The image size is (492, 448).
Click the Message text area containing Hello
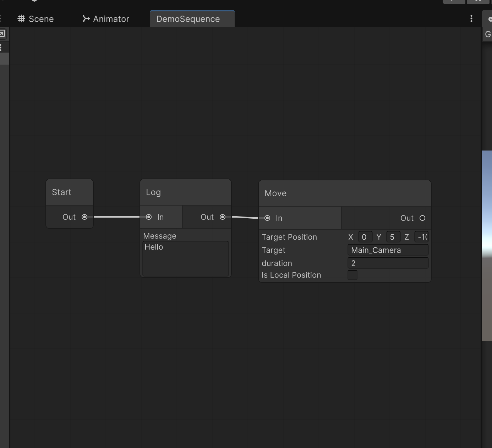(x=185, y=258)
